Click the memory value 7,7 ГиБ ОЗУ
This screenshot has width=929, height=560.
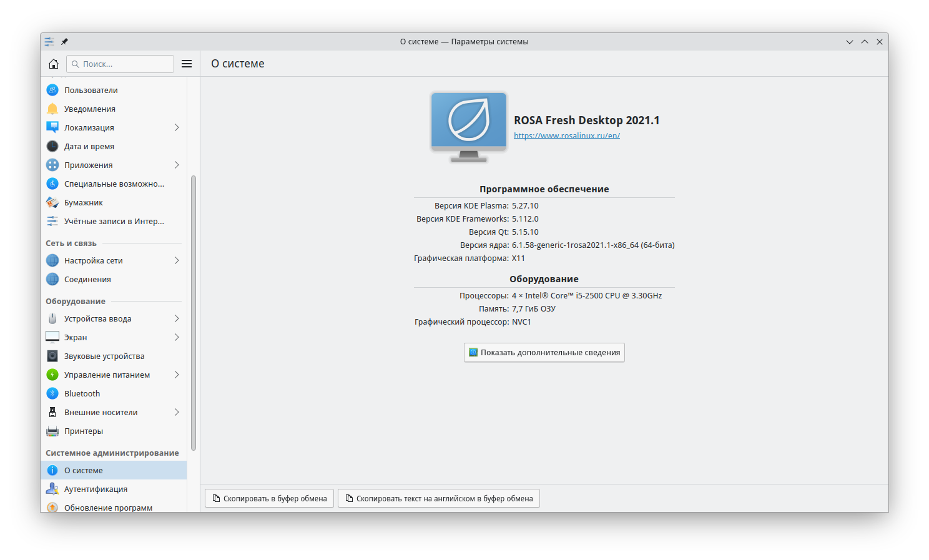point(534,308)
